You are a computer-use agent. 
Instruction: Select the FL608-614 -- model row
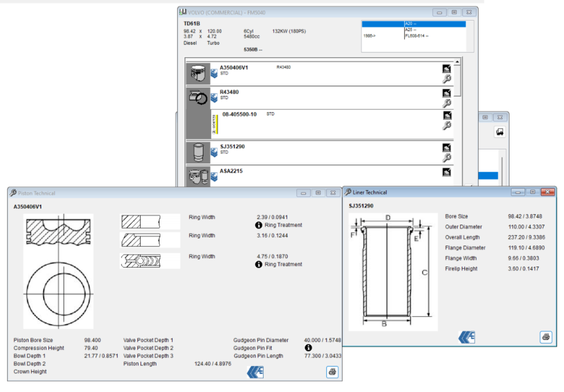414,36
